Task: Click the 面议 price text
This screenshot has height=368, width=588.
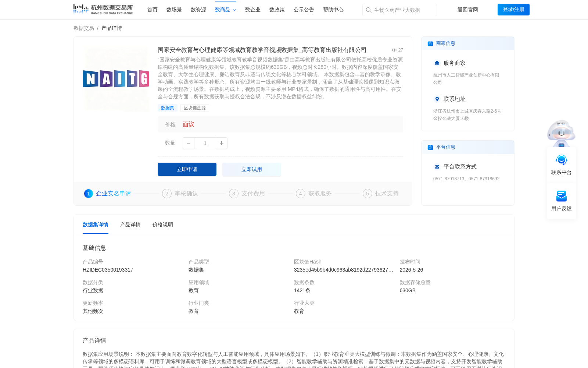Action: pyautogui.click(x=189, y=124)
